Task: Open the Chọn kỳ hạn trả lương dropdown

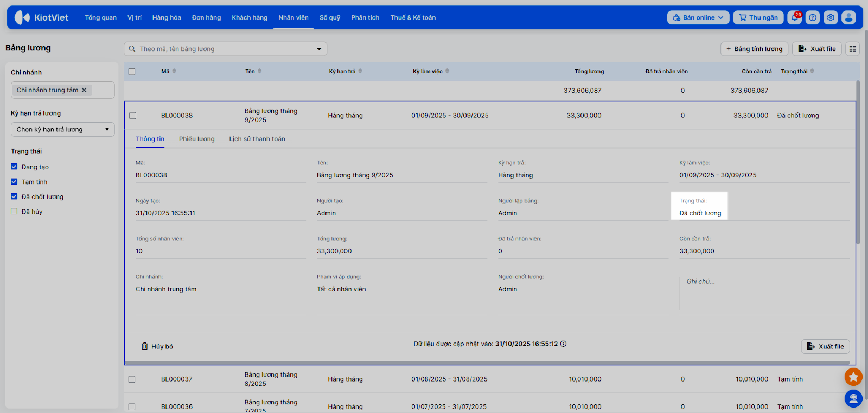Action: pyautogui.click(x=63, y=129)
